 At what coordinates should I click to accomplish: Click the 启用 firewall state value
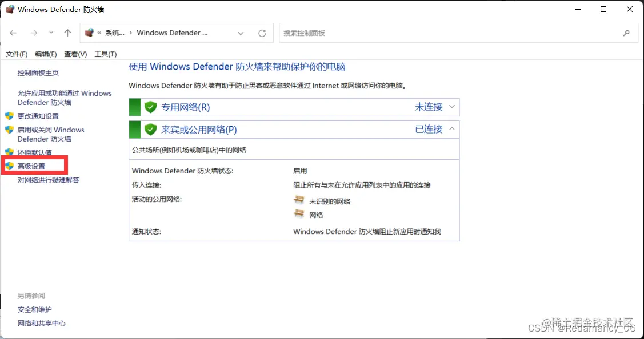point(300,171)
